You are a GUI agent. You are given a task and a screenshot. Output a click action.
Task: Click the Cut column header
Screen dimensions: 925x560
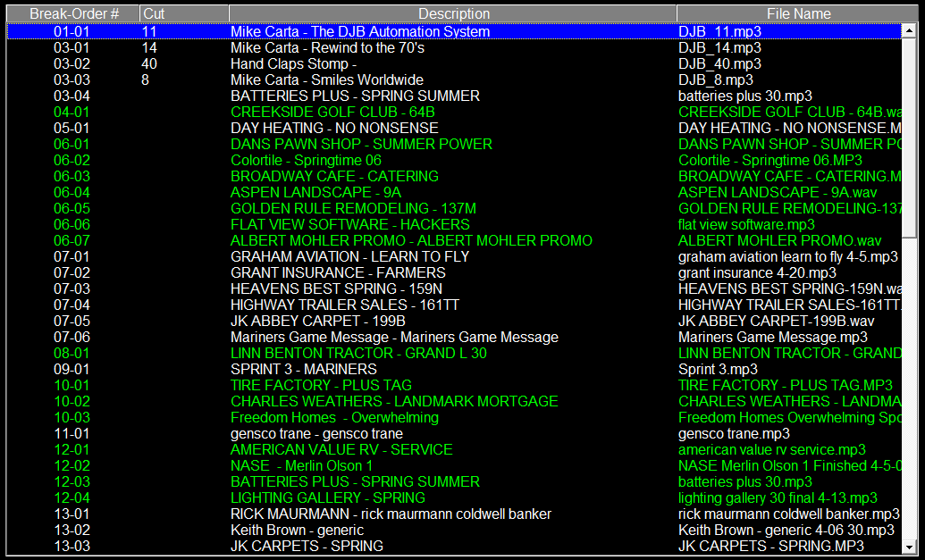point(184,13)
